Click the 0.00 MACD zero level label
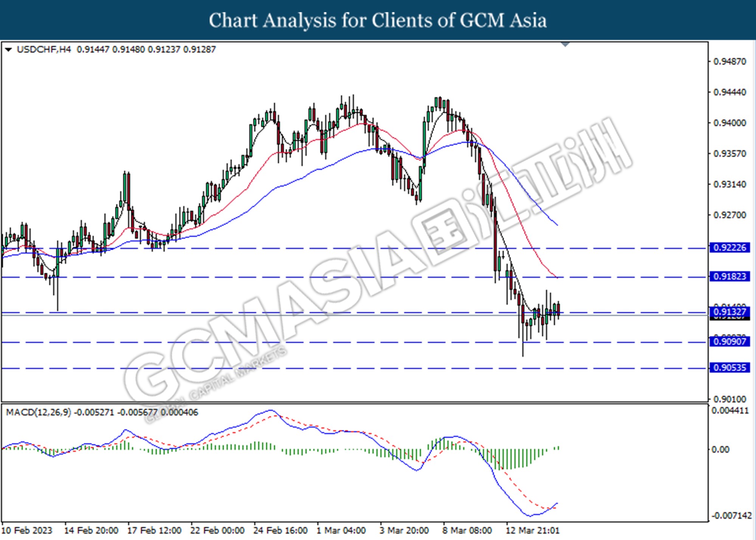 coord(720,450)
